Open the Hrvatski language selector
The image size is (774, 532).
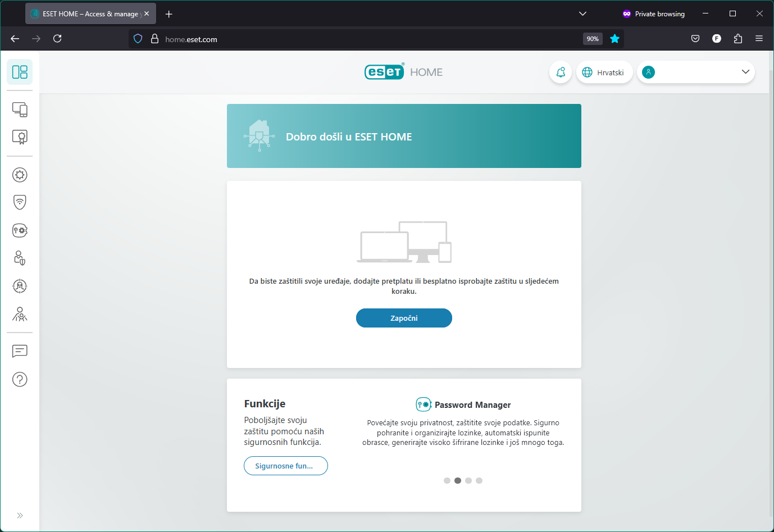coord(604,72)
